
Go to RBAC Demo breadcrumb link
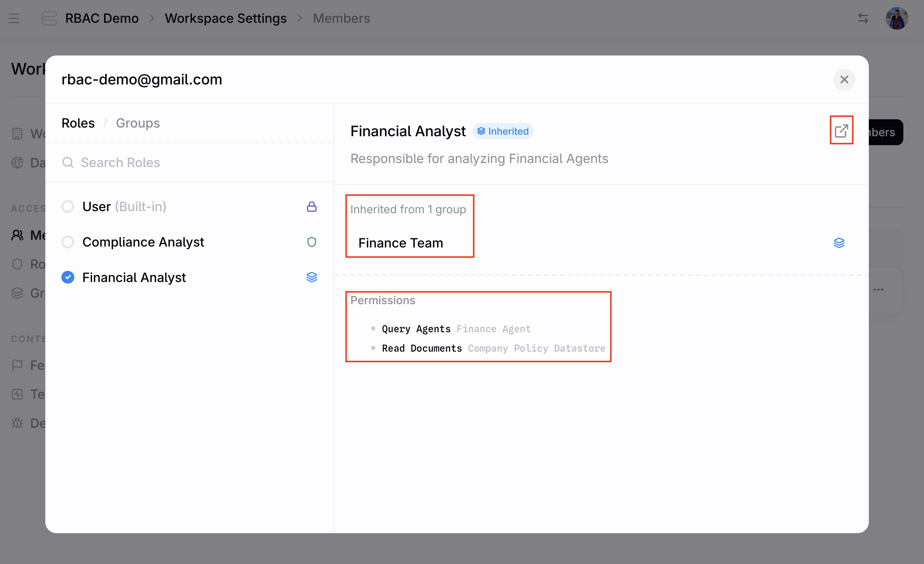pyautogui.click(x=102, y=18)
